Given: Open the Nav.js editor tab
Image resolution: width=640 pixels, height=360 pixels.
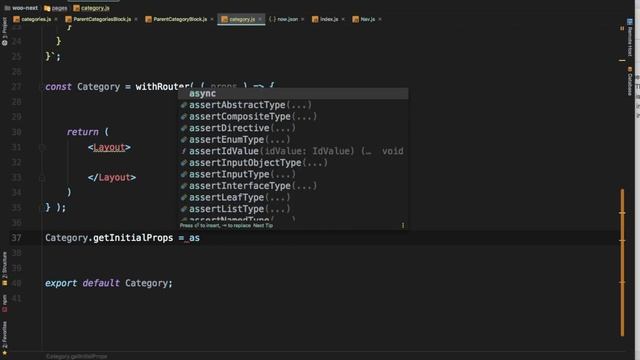Looking at the screenshot, I should coord(364,19).
